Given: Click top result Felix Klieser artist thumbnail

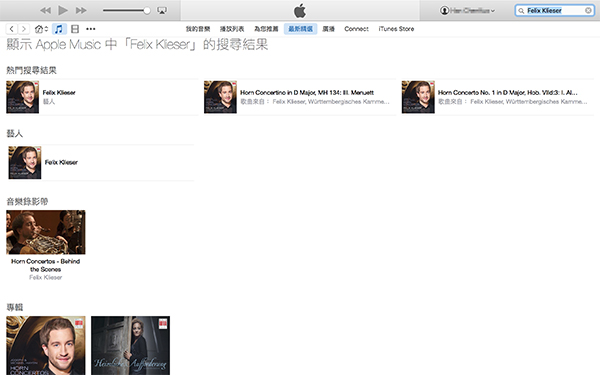Looking at the screenshot, I should pyautogui.click(x=23, y=97).
